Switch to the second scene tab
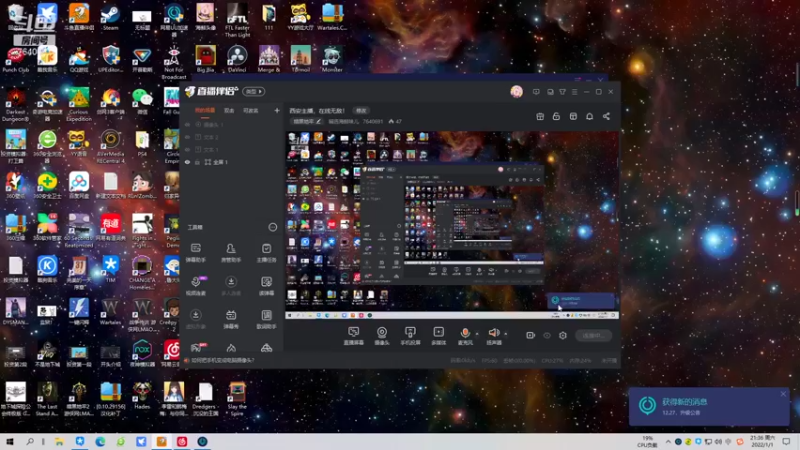 click(x=229, y=111)
